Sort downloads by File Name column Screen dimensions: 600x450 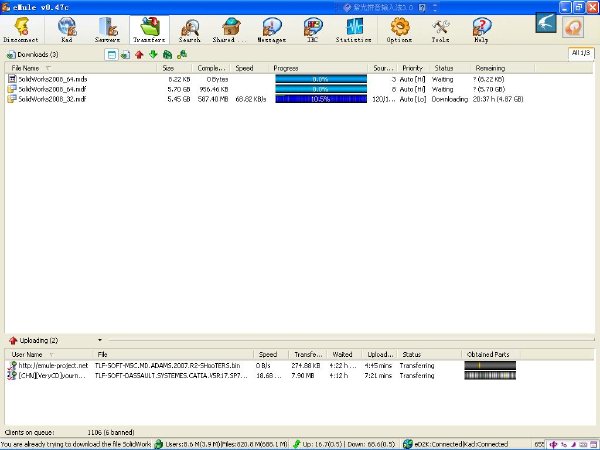[x=81, y=68]
